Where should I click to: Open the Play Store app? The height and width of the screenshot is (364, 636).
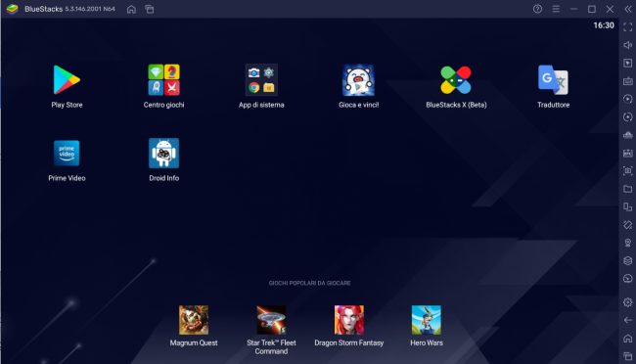coord(67,80)
